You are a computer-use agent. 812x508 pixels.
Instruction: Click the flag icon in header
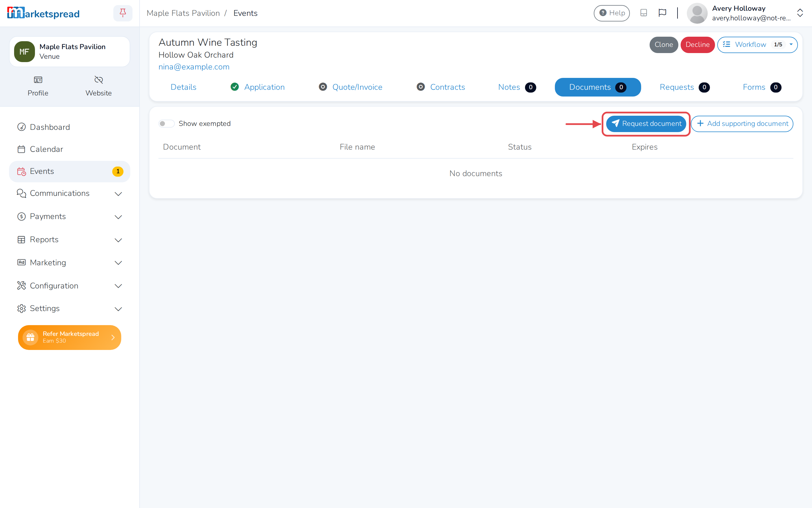pos(662,13)
